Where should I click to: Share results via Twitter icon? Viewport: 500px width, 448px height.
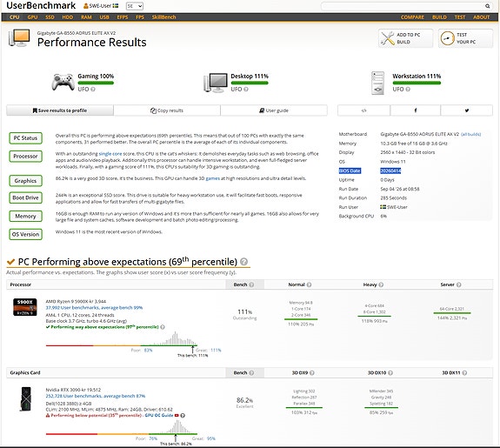coord(466,110)
